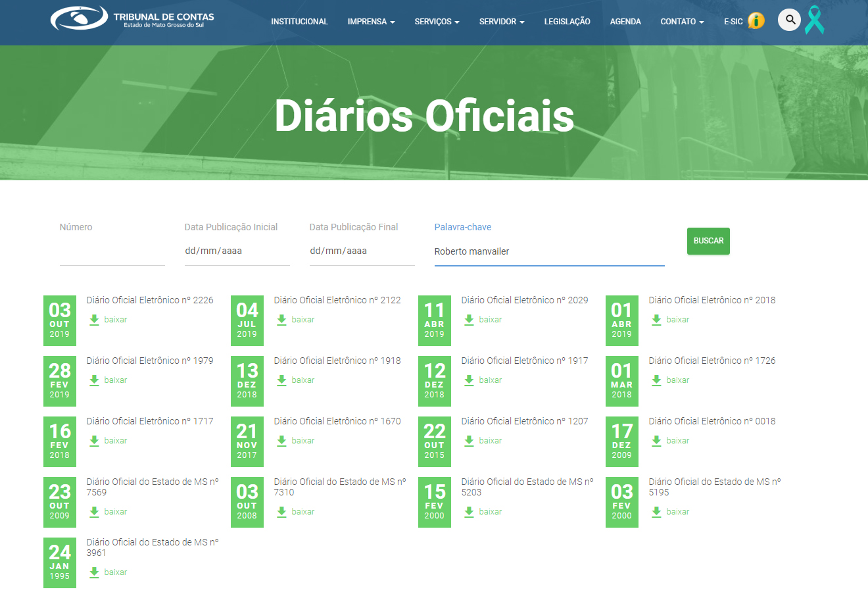Expand the IMPRENSA dropdown menu
Viewport: 868px width, 604px height.
coord(372,22)
